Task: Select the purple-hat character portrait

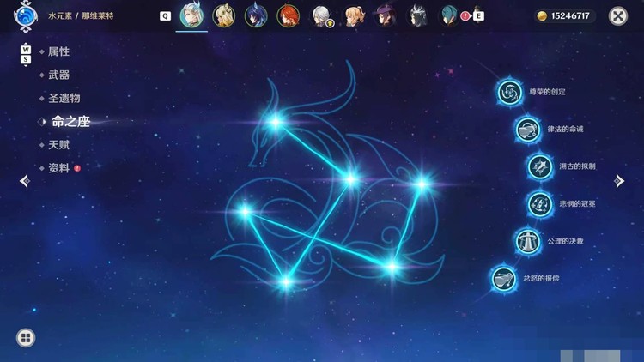Action: 385,16
